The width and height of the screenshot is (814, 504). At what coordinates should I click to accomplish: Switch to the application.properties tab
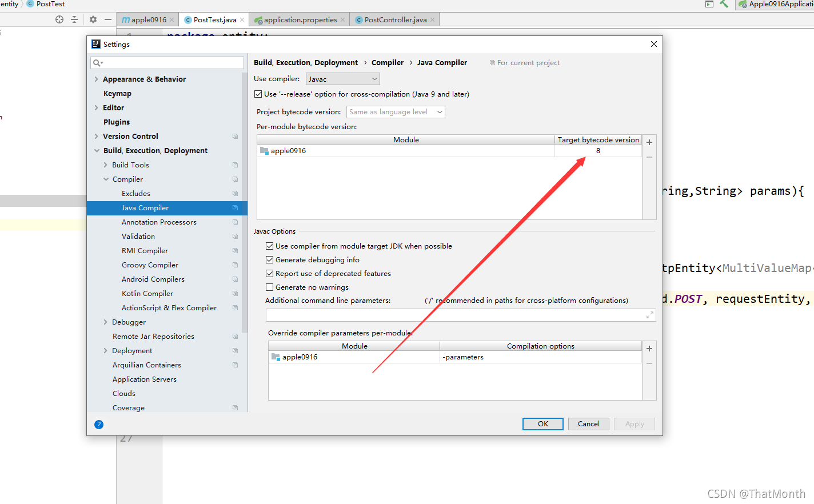pos(297,19)
